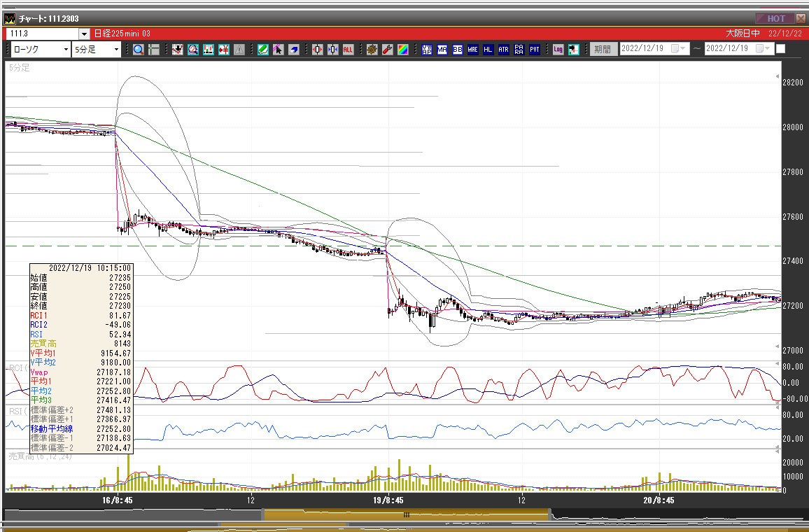Click the 2022/12/19 10:15:00 timestamp header
Viewport: 809px width, 532px height.
point(90,268)
